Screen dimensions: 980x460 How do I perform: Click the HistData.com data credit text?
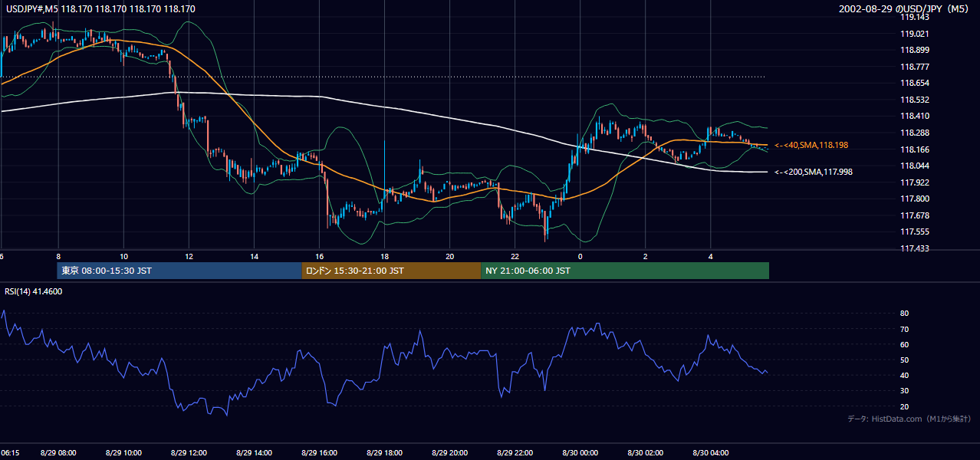point(909,419)
